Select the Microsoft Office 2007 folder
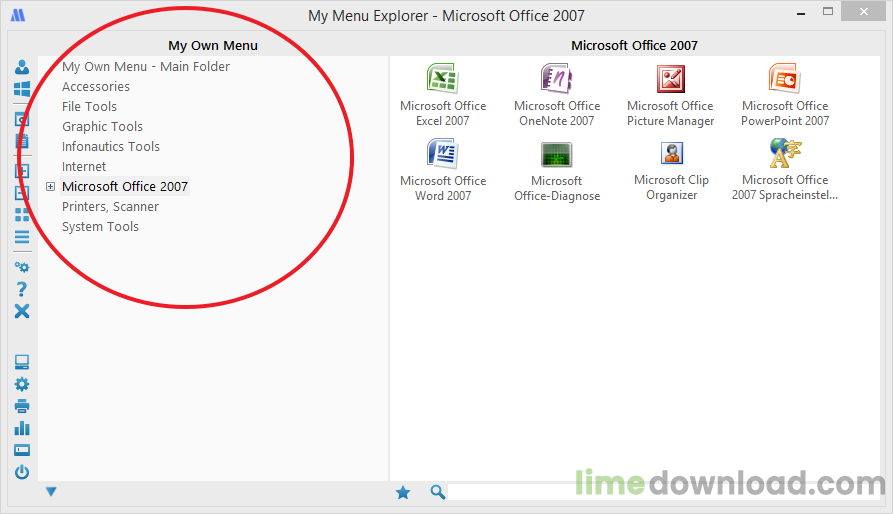This screenshot has height=514, width=893. click(125, 187)
